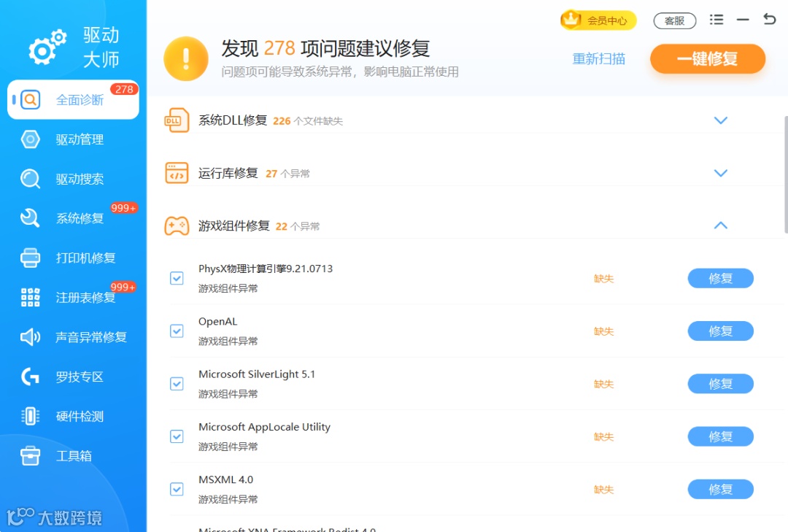Open 罗技专区 in the sidebar
This screenshot has width=788, height=532.
point(74,377)
